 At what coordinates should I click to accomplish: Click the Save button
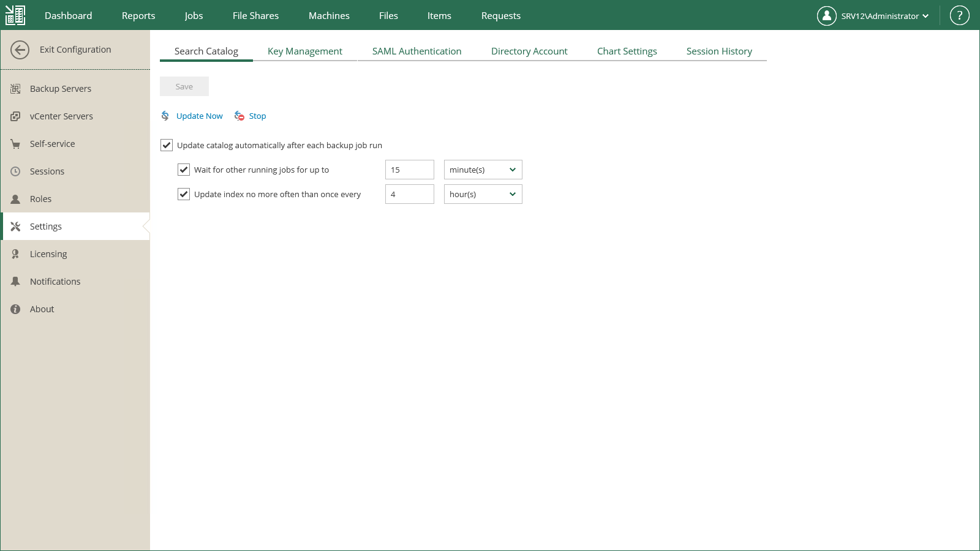pyautogui.click(x=184, y=86)
